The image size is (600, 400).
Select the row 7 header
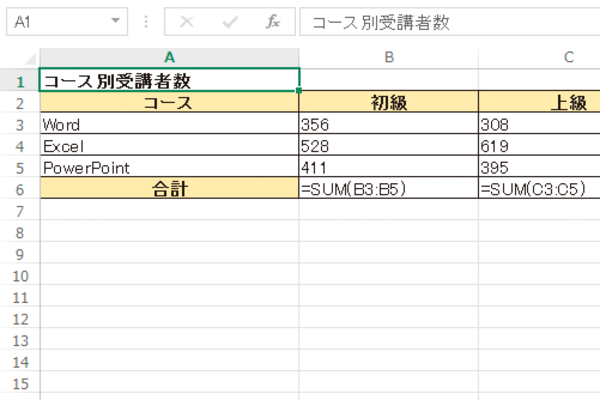click(x=20, y=211)
